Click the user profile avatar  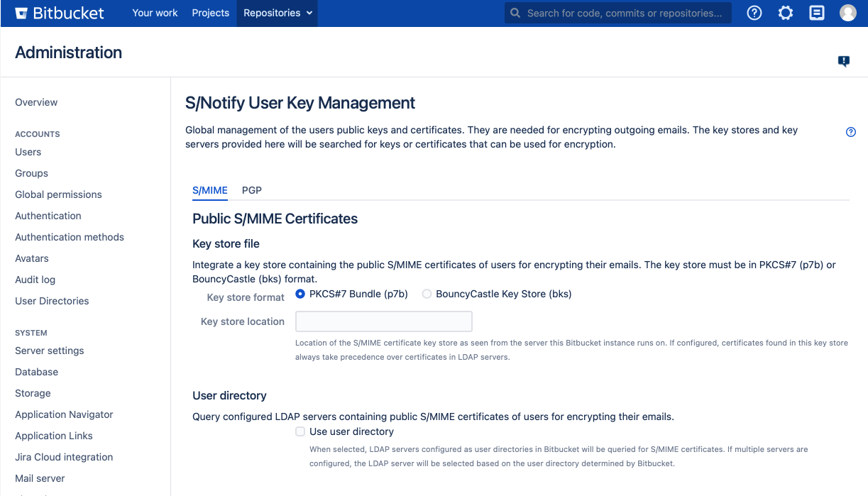(x=848, y=13)
